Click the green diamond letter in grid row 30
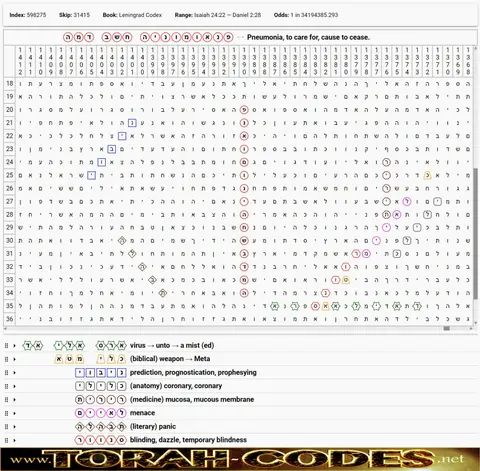The height and width of the screenshot is (471, 480). [x=122, y=241]
